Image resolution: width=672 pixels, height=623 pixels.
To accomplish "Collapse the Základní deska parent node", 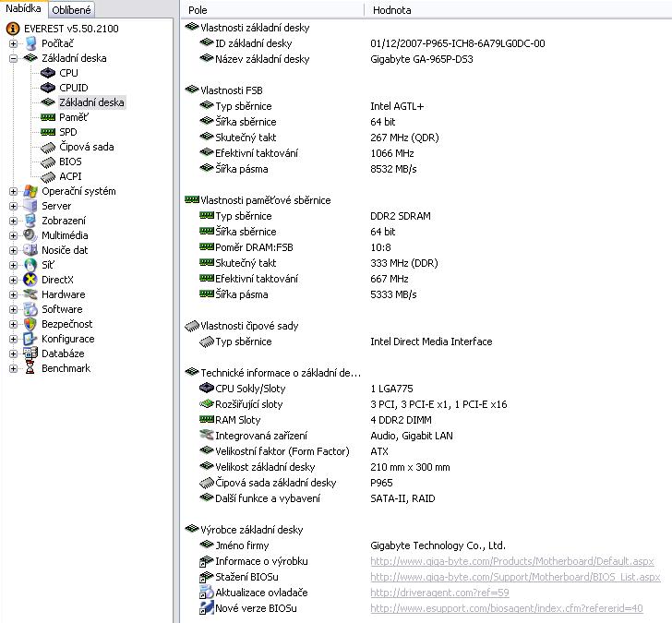I will tap(13, 58).
